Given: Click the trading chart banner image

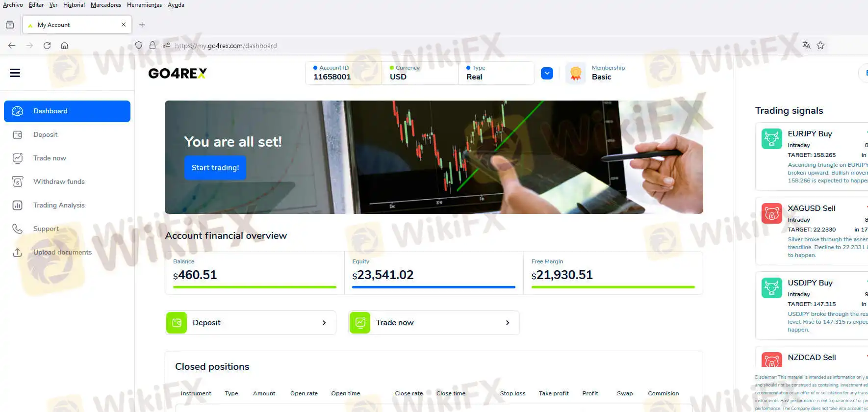Looking at the screenshot, I should [434, 157].
